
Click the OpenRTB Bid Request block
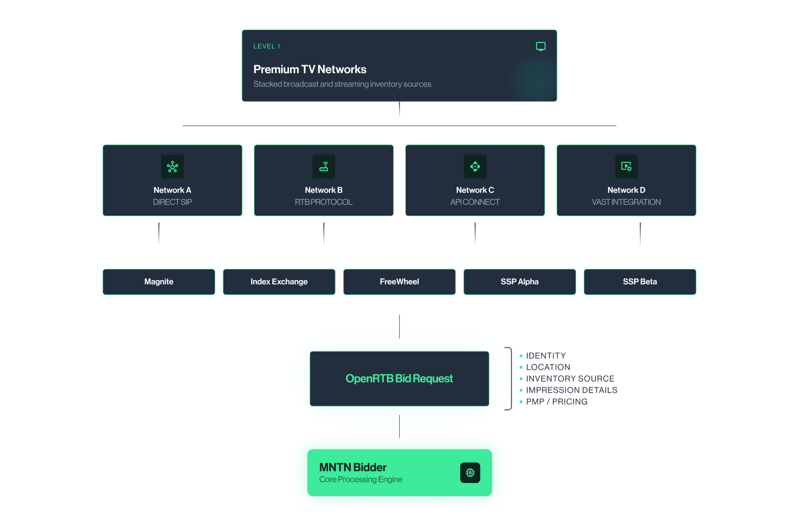(x=399, y=378)
